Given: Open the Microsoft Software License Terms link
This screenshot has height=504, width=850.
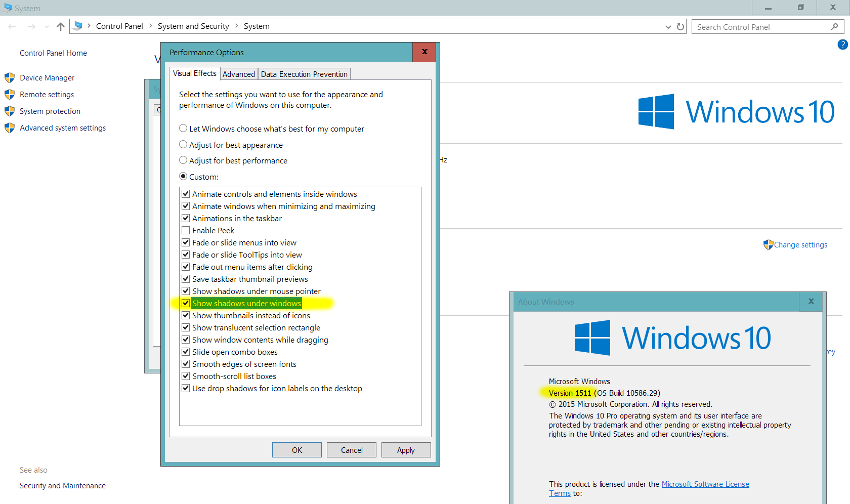Looking at the screenshot, I should [705, 484].
